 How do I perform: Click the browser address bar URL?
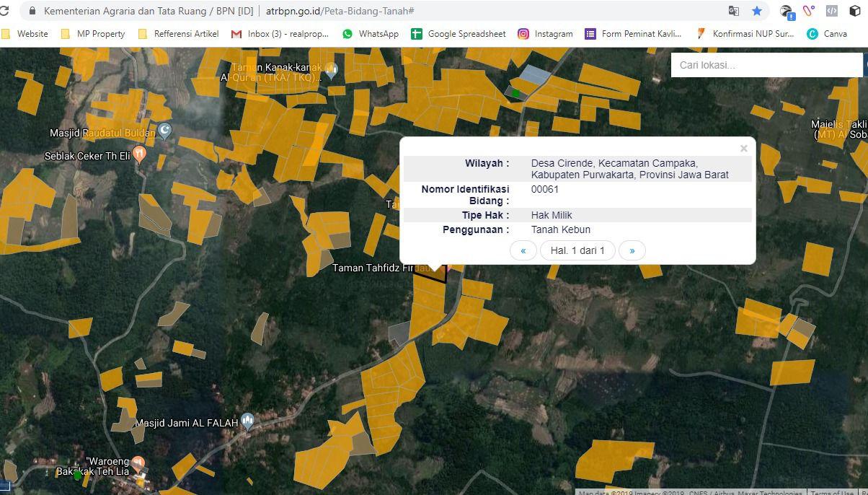pyautogui.click(x=340, y=11)
